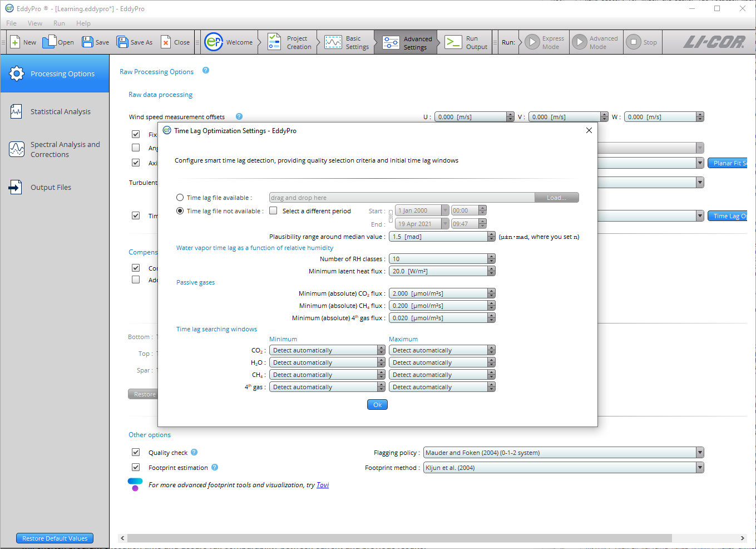
Task: Select Statistical Analysis sidebar icon
Action: point(17,112)
